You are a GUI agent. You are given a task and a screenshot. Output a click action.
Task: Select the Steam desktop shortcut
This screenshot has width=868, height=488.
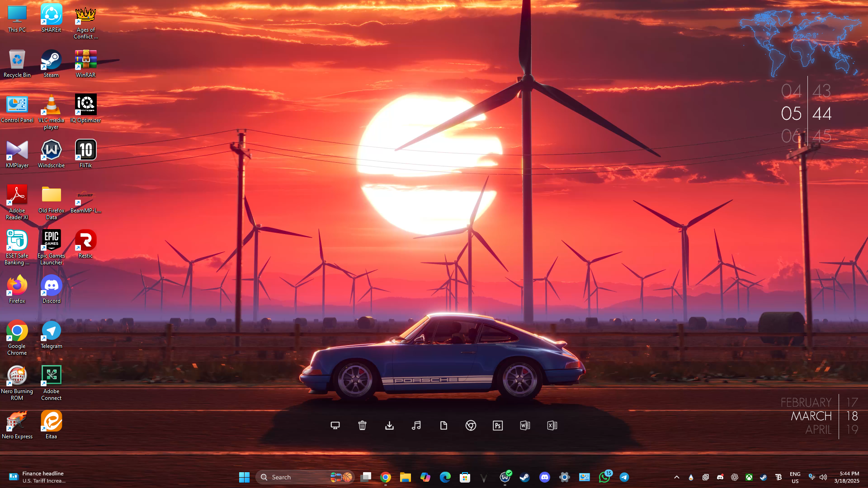point(52,64)
